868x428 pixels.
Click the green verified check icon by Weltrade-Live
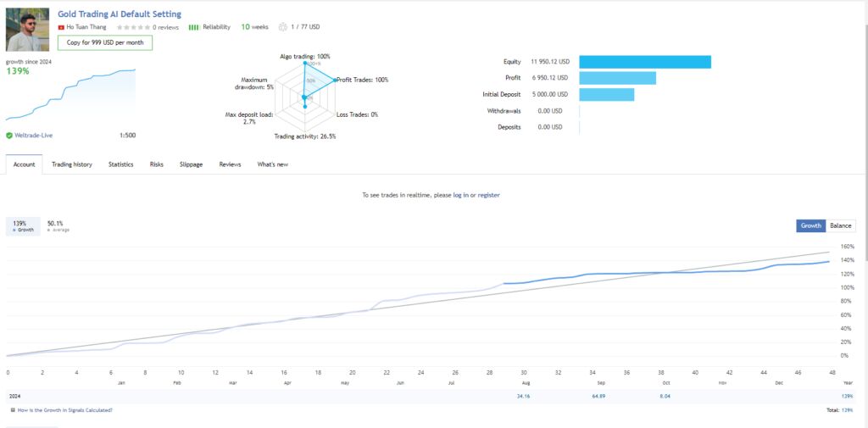coord(9,135)
